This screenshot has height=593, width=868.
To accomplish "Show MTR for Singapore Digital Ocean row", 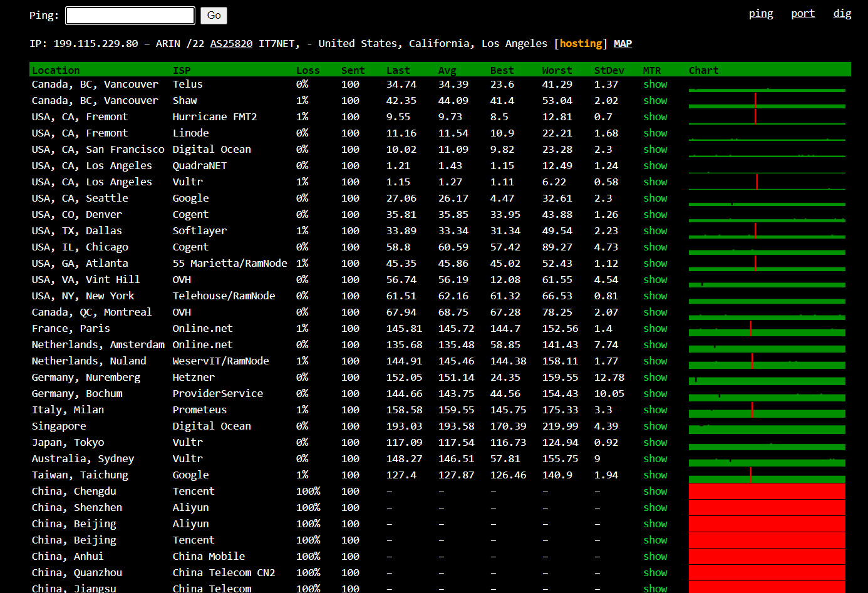I will click(655, 426).
